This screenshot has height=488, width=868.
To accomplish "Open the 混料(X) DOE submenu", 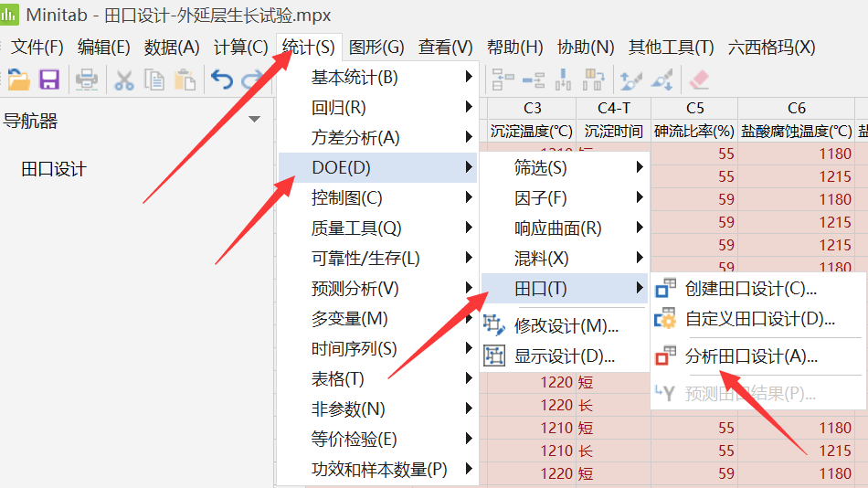I will [x=564, y=258].
